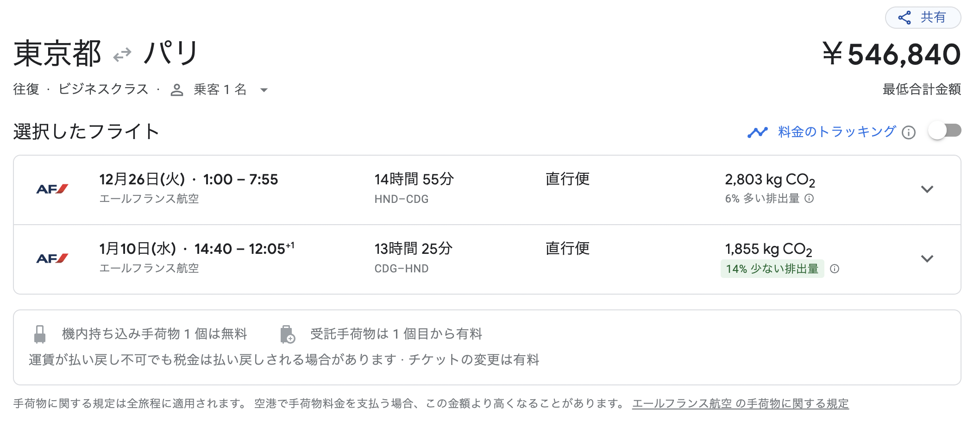Click the price tracking graph icon
Image resolution: width=980 pixels, height=428 pixels.
[758, 132]
